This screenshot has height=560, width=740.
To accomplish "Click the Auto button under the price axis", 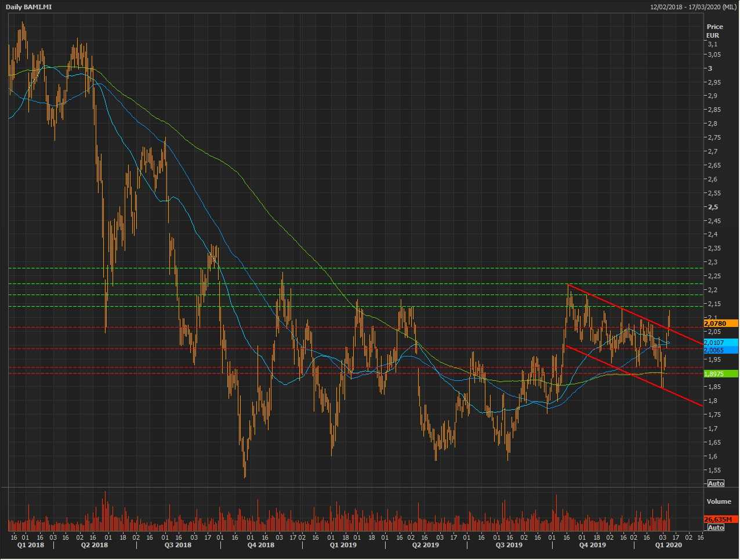I will (x=716, y=483).
